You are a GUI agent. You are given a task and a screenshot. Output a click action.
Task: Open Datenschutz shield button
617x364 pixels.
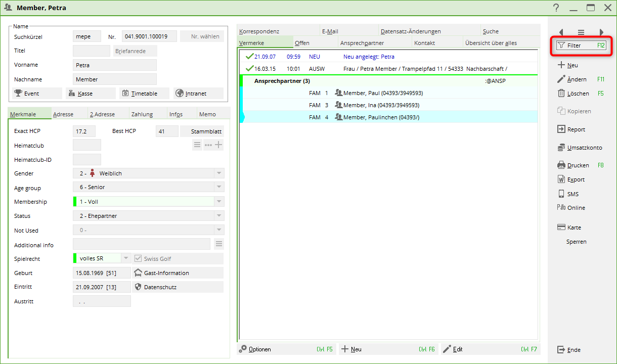tap(178, 287)
